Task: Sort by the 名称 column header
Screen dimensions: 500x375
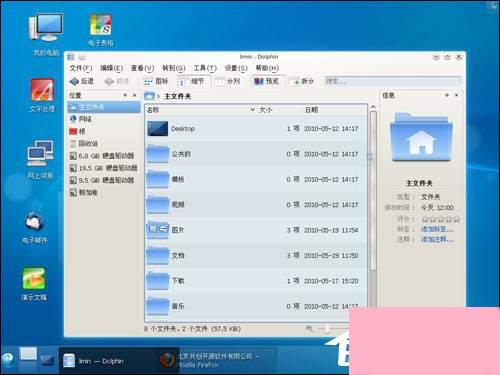Action: point(201,110)
